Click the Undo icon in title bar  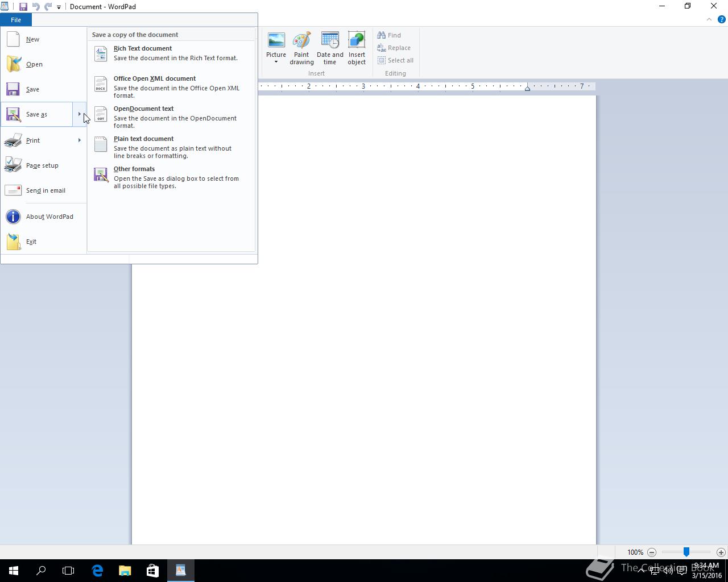pyautogui.click(x=36, y=7)
